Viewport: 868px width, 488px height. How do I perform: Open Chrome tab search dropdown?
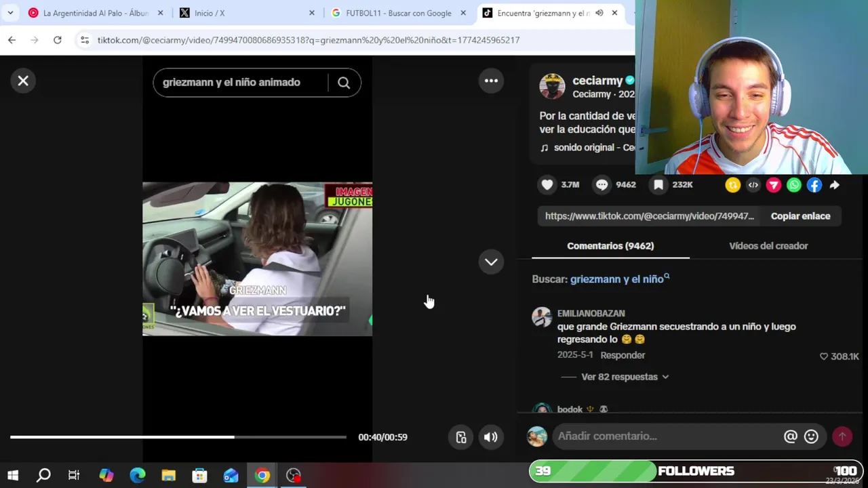pos(10,13)
